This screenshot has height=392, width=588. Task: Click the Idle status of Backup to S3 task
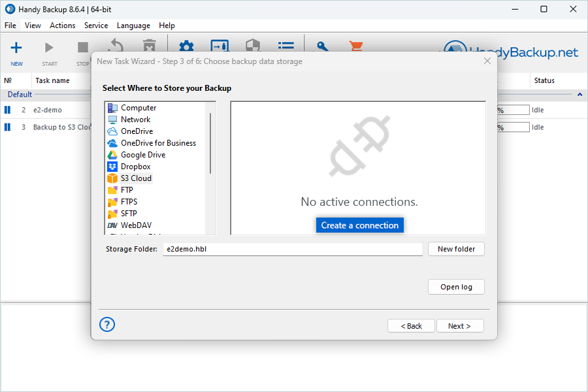pos(538,127)
